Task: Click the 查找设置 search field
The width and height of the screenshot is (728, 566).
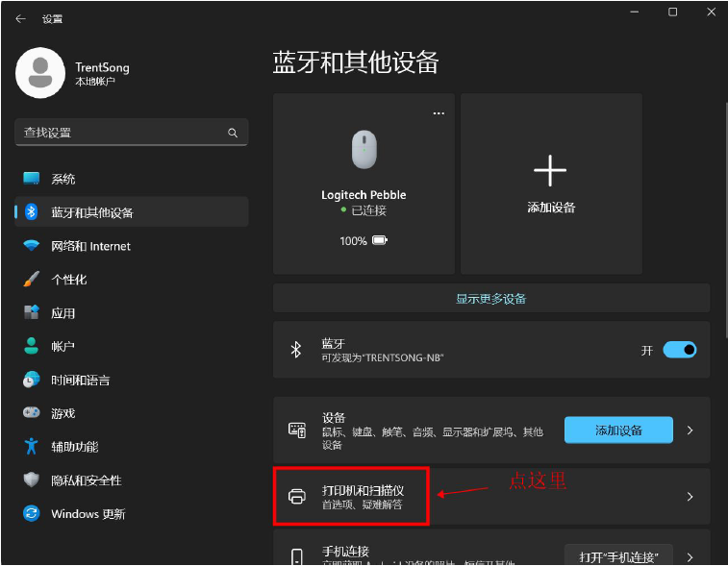Action: coord(132,133)
